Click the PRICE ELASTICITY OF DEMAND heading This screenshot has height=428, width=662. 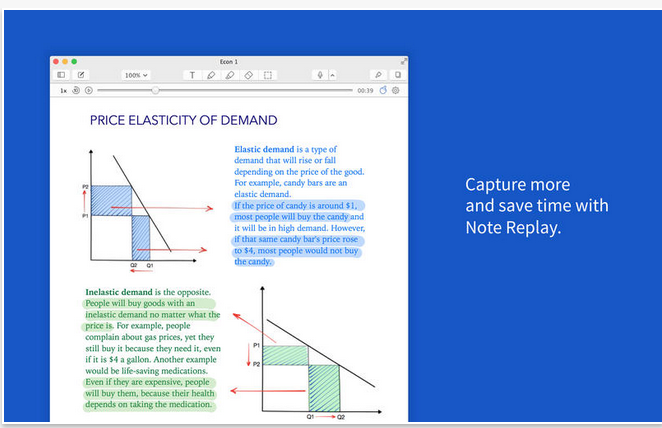tap(184, 120)
